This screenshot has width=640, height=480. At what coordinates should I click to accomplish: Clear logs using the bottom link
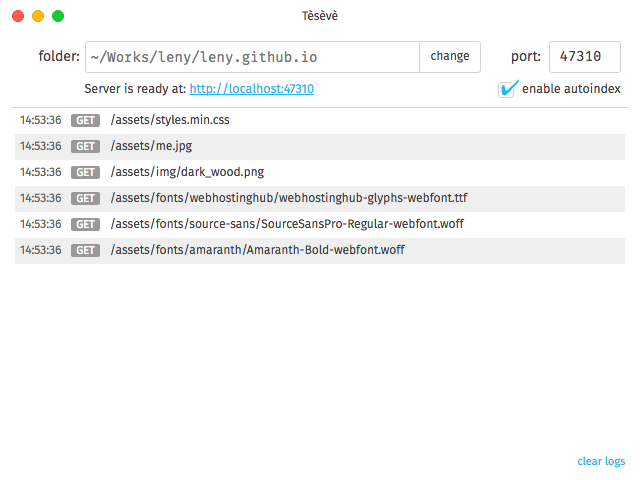click(601, 461)
